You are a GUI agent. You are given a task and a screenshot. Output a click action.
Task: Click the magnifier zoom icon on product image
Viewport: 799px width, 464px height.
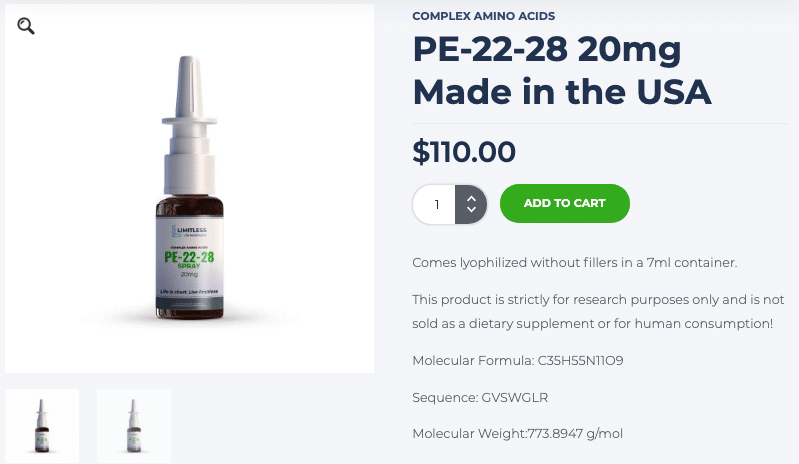click(25, 25)
